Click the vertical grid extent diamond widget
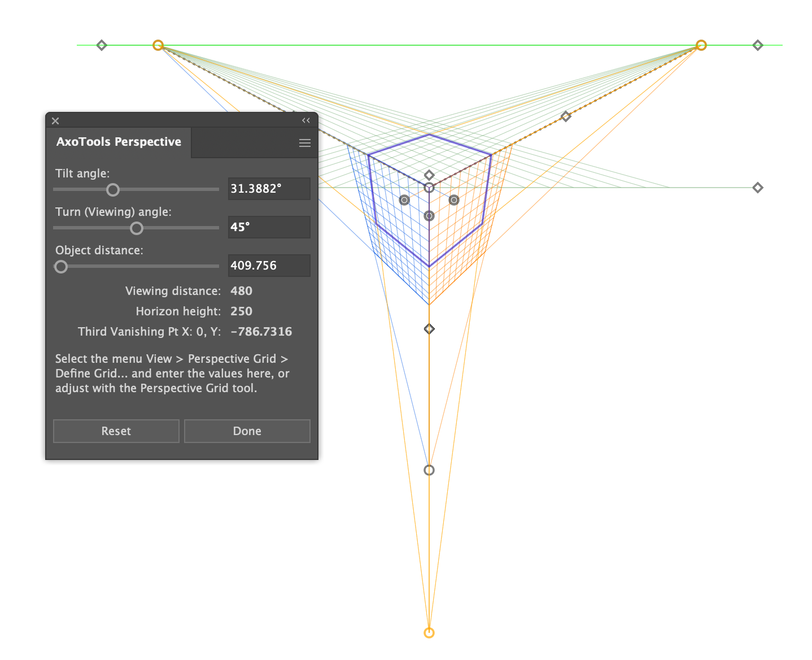Viewport: 812px width, 660px height. click(429, 328)
